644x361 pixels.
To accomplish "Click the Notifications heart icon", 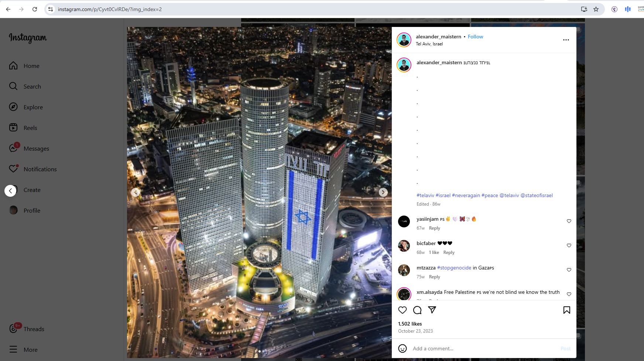I will (x=14, y=169).
